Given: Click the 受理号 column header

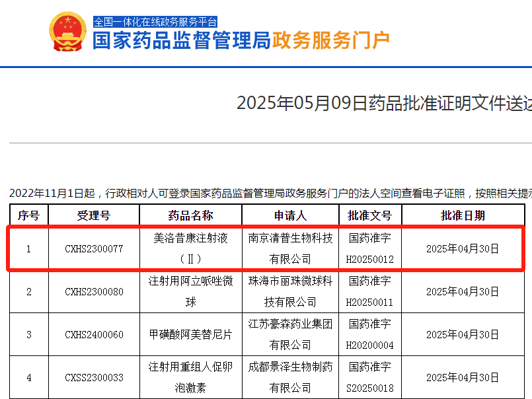Looking at the screenshot, I should pos(94,215).
